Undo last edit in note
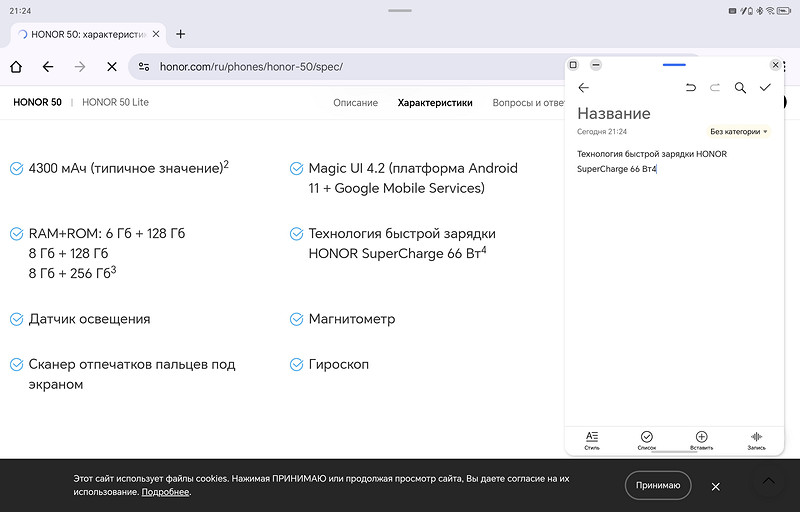 pos(691,88)
